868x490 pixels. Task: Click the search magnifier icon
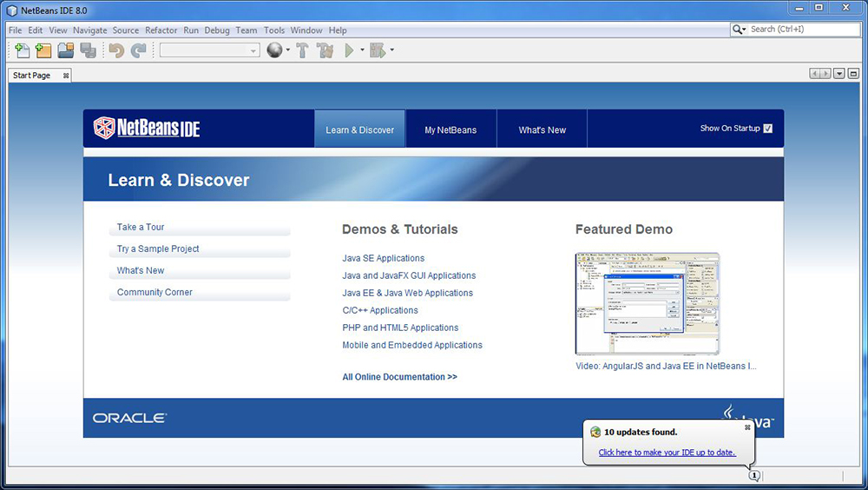[x=737, y=29]
